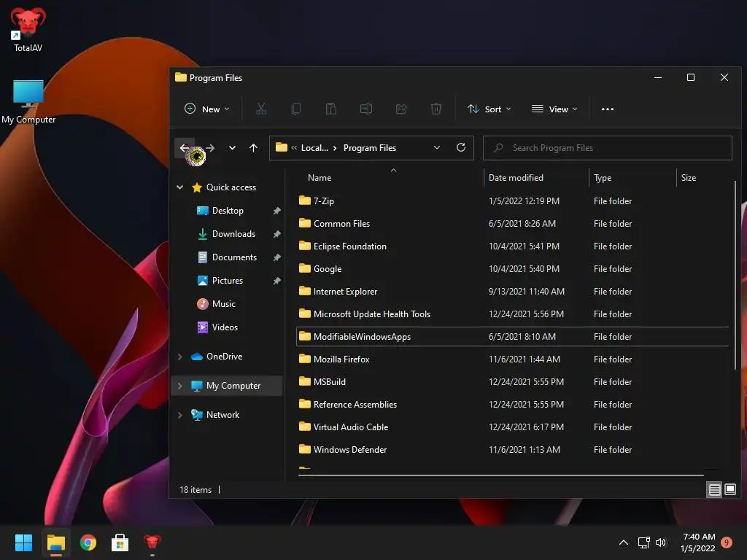This screenshot has height=560, width=747.
Task: Open notifications badge showing 9
Action: point(727,542)
